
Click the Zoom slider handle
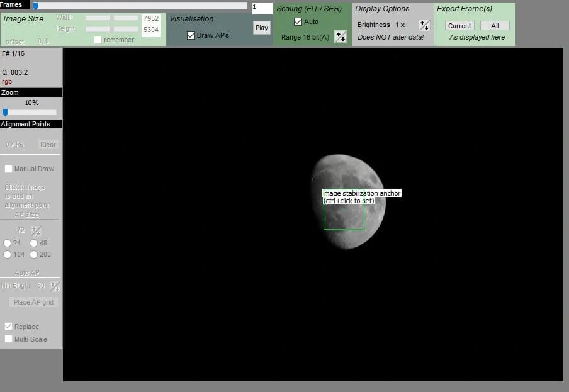[6, 113]
